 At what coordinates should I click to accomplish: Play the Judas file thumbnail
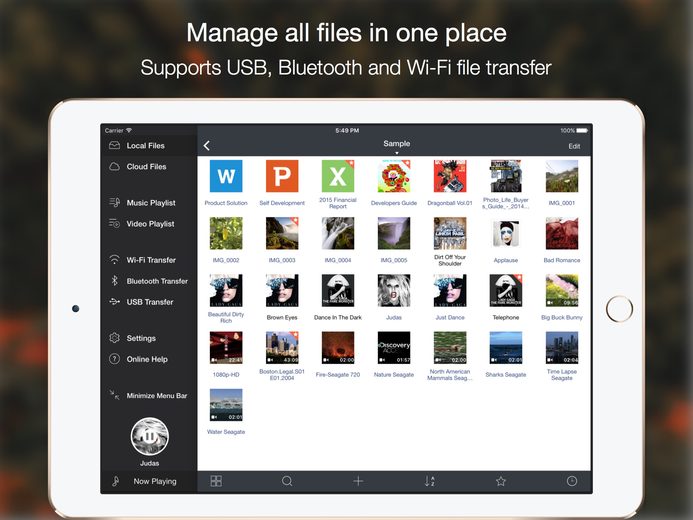point(394,290)
